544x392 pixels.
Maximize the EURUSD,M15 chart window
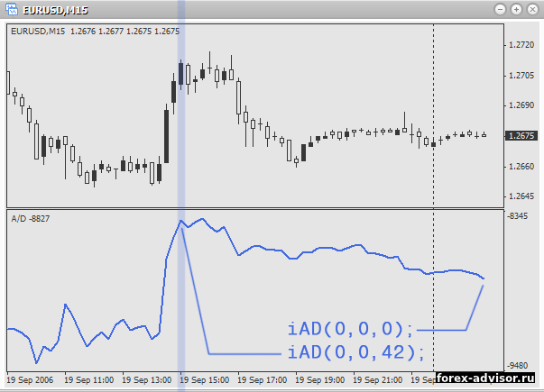(x=516, y=9)
